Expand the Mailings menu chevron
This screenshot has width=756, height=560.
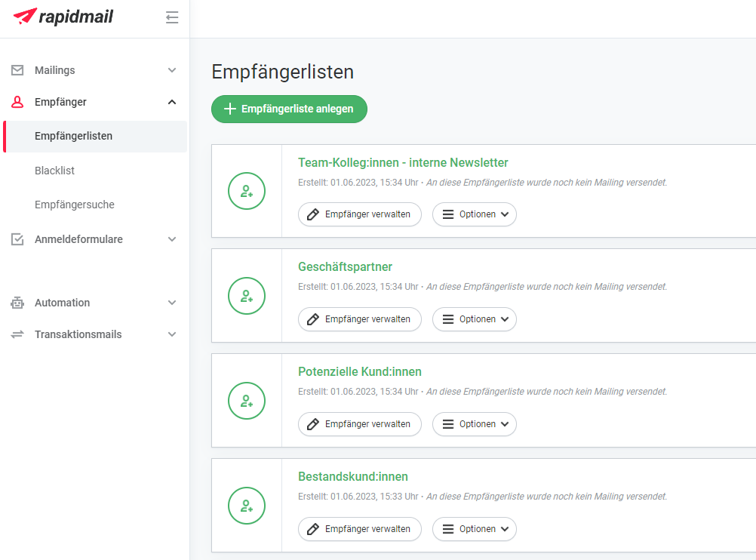point(172,70)
